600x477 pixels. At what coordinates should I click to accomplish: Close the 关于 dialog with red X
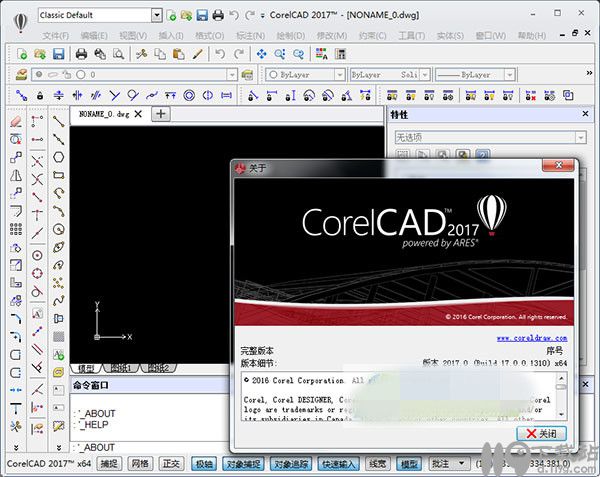[558, 165]
